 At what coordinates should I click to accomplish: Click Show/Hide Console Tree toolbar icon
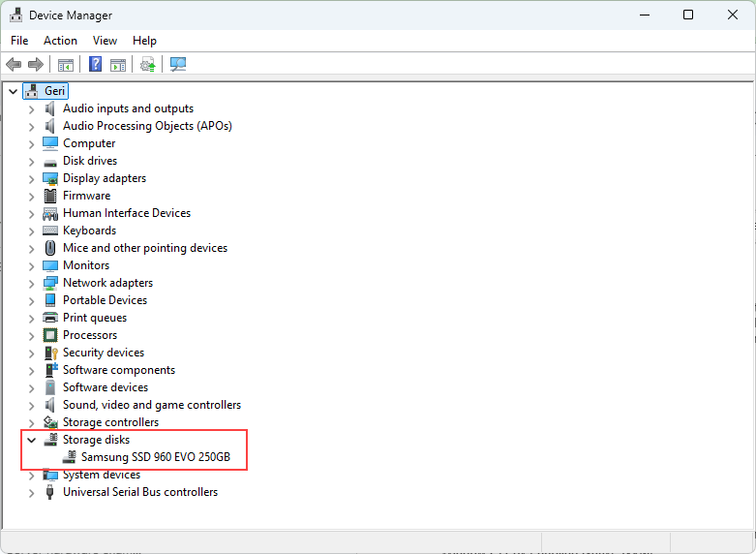pyautogui.click(x=66, y=65)
